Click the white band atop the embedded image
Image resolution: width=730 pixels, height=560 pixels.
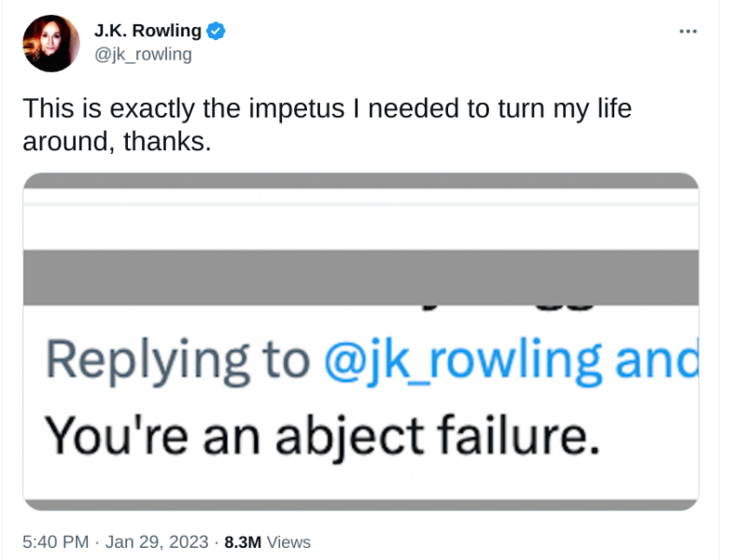tap(360, 219)
